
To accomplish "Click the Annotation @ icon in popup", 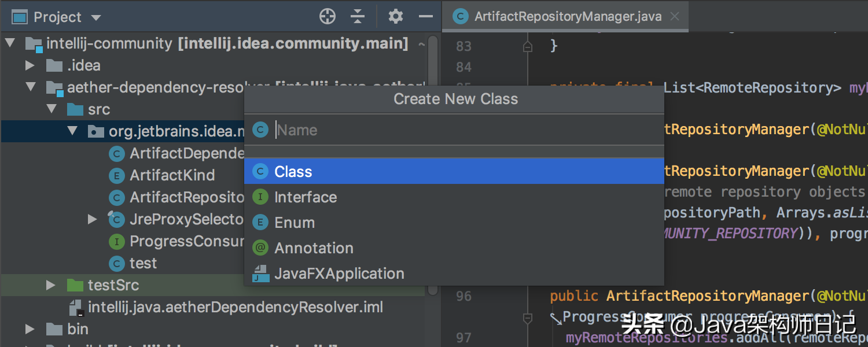I will 260,248.
